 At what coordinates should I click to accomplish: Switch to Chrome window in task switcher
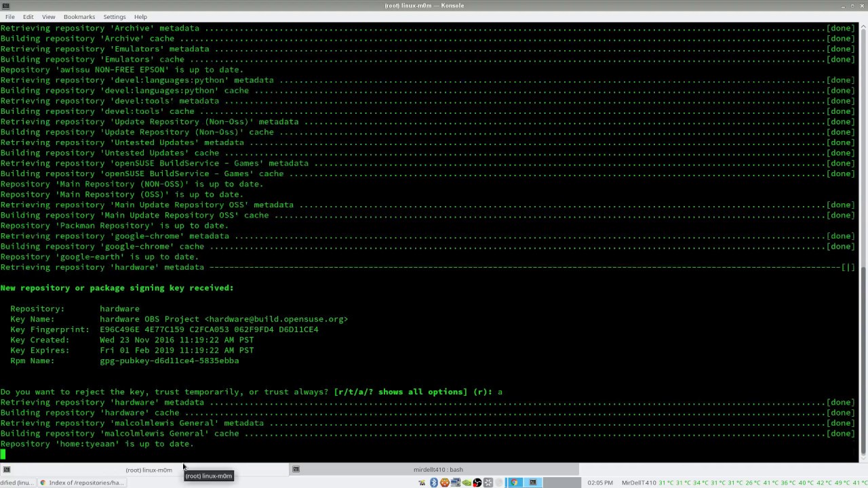(x=514, y=483)
